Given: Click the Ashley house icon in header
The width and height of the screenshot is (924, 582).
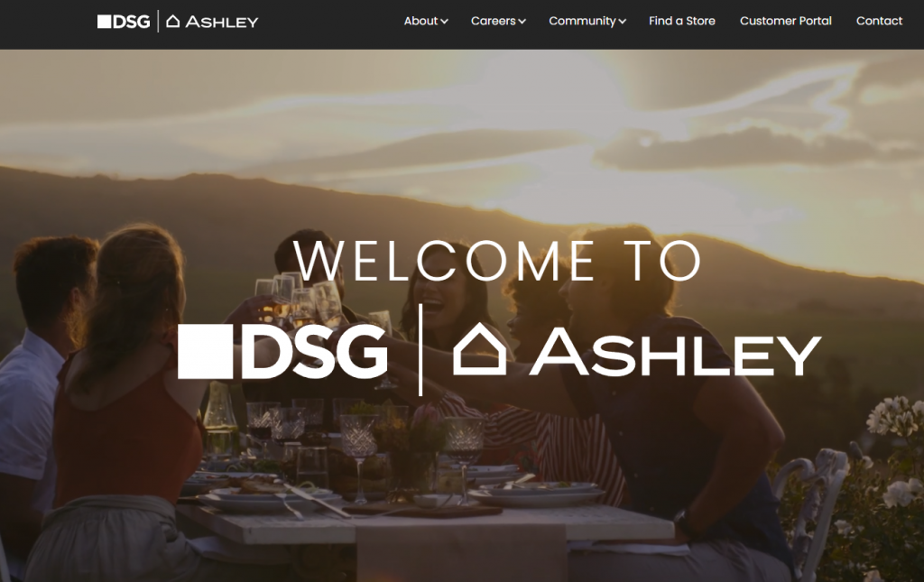Looking at the screenshot, I should [x=172, y=22].
